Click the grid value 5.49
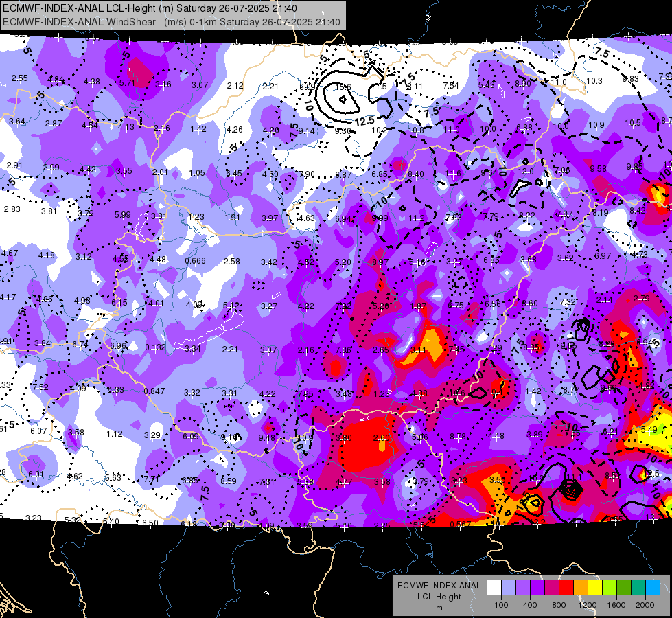This screenshot has height=618, width=672. coord(649,430)
